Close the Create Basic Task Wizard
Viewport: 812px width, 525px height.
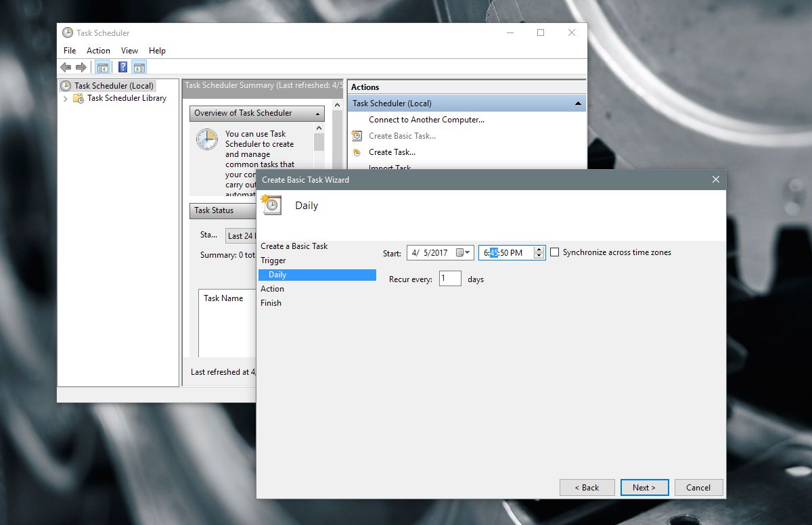[x=716, y=179]
